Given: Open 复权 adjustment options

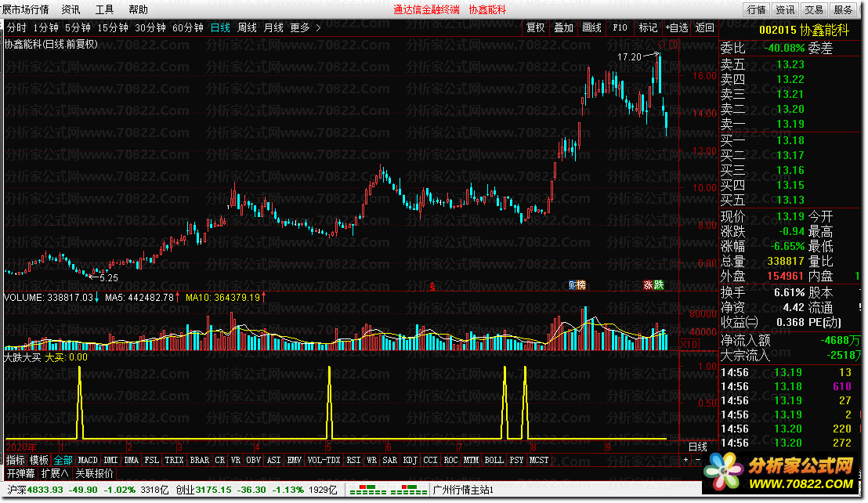Looking at the screenshot, I should tap(535, 27).
